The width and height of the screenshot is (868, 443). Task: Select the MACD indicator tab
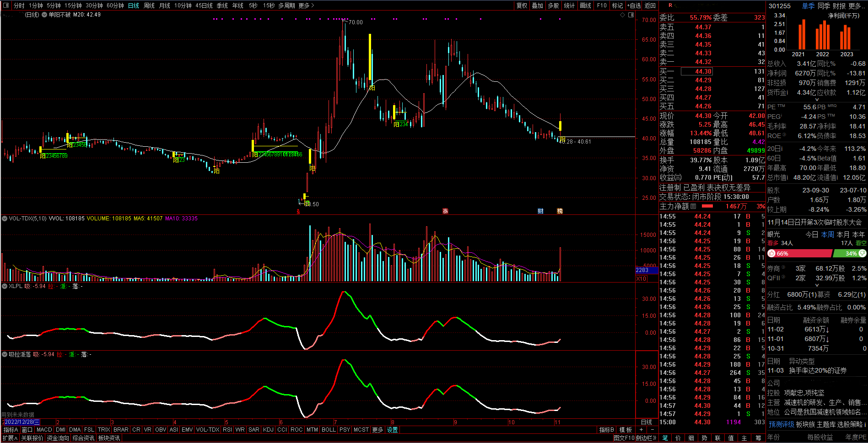(x=44, y=430)
